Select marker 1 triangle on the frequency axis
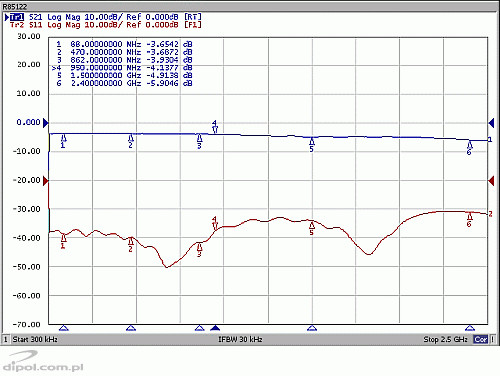The width and height of the screenshot is (500, 376). point(64,328)
